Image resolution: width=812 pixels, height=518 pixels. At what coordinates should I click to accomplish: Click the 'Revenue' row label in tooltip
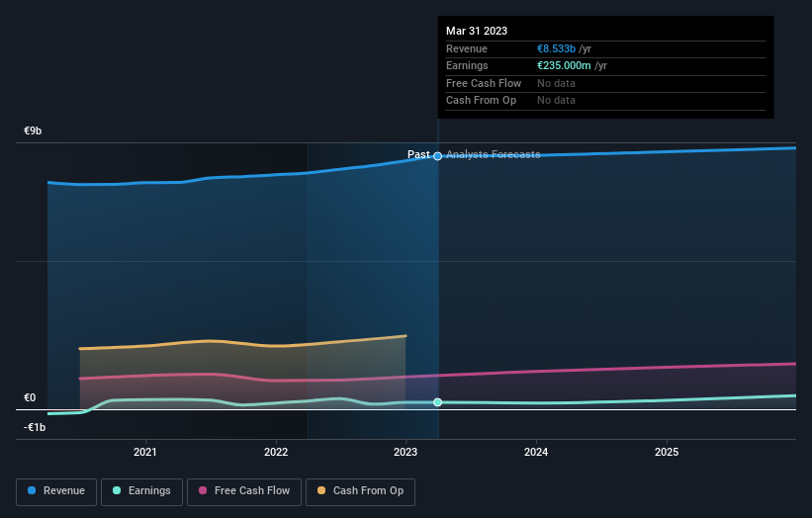(467, 48)
